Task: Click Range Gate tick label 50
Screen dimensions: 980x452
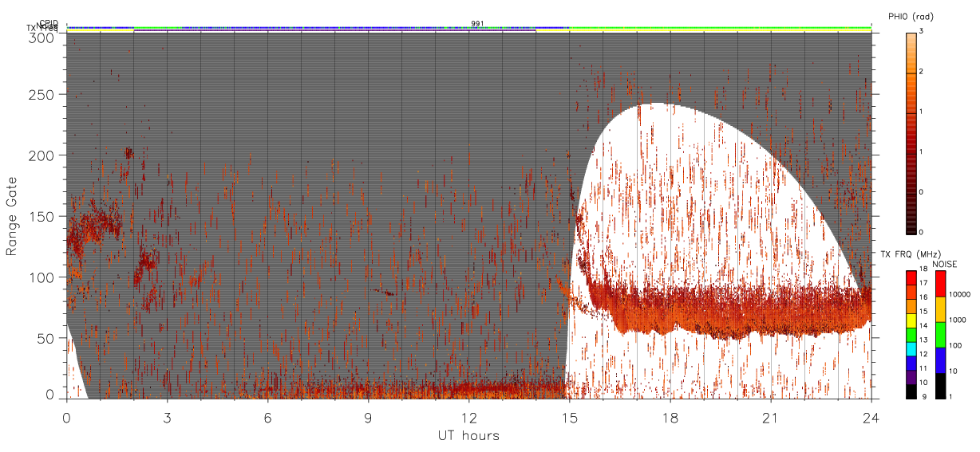Action: [x=46, y=338]
